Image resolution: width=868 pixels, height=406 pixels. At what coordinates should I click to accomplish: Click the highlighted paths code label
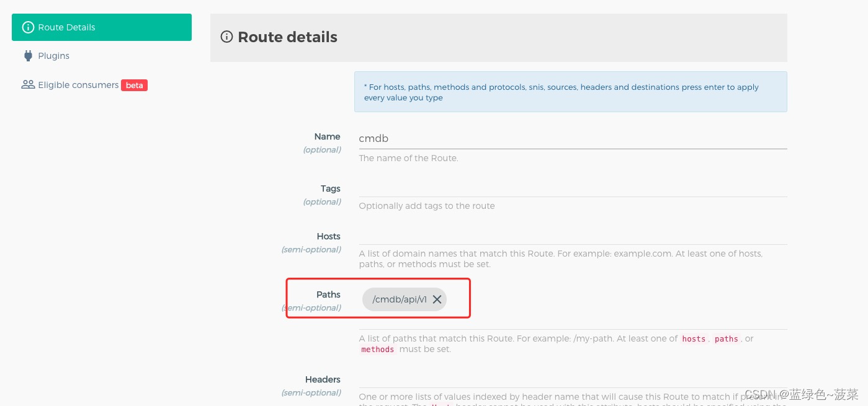click(x=726, y=339)
